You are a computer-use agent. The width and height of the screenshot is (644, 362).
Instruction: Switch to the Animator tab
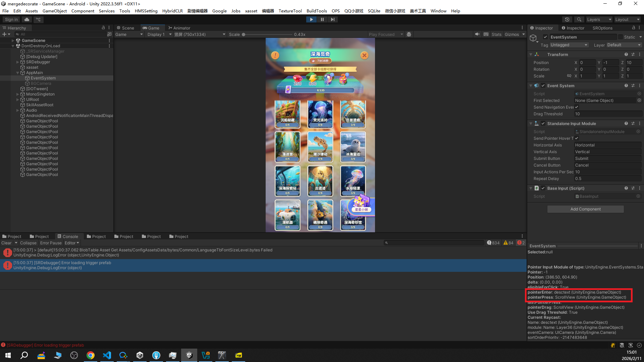(x=179, y=28)
